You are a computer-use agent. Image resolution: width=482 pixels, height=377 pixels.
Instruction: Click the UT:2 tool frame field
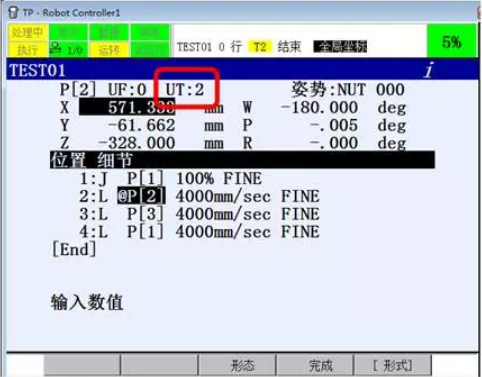point(185,90)
